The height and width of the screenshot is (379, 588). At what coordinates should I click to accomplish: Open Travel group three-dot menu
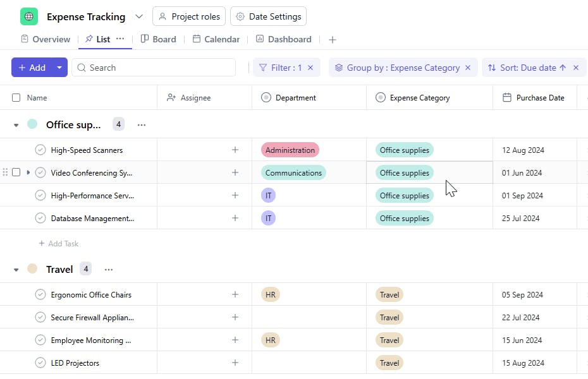pos(109,270)
